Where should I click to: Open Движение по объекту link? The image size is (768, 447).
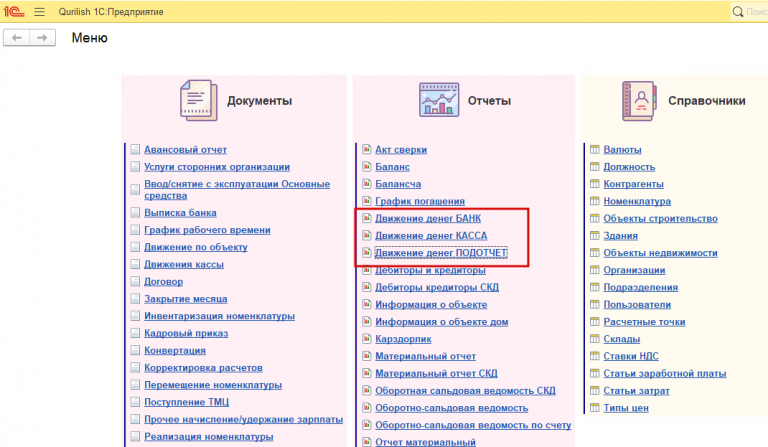[195, 247]
